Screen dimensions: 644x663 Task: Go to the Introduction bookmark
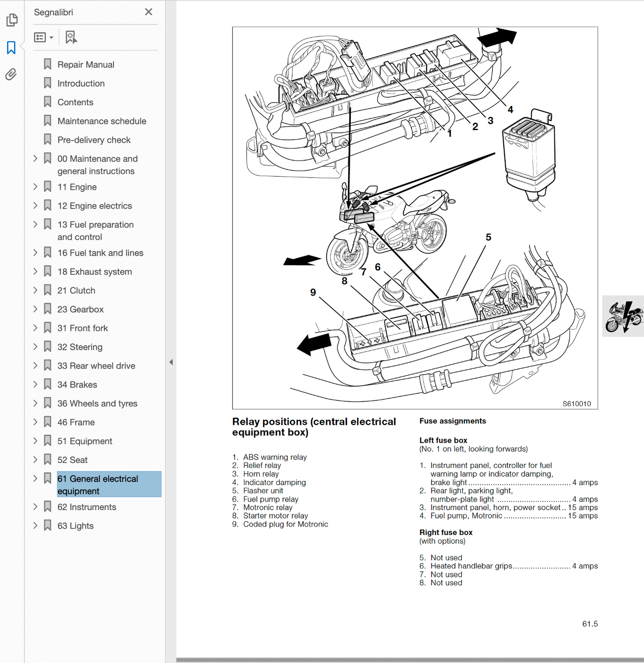point(81,83)
